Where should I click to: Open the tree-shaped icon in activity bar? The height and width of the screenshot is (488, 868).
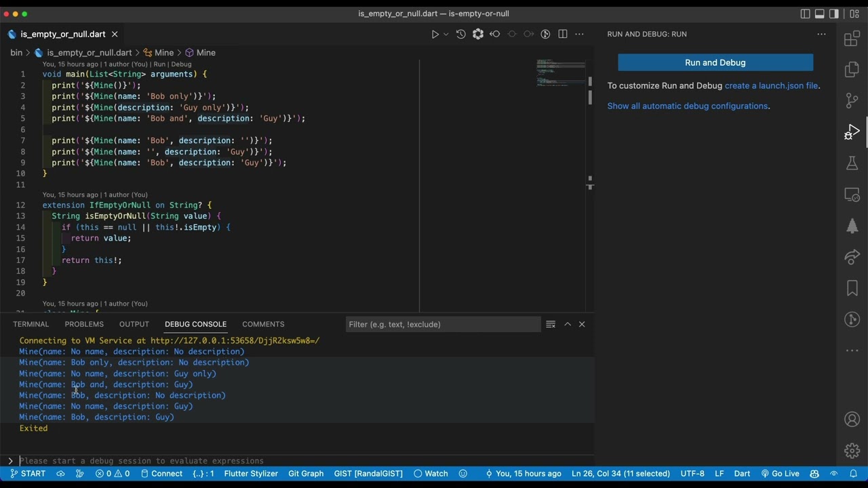(852, 226)
